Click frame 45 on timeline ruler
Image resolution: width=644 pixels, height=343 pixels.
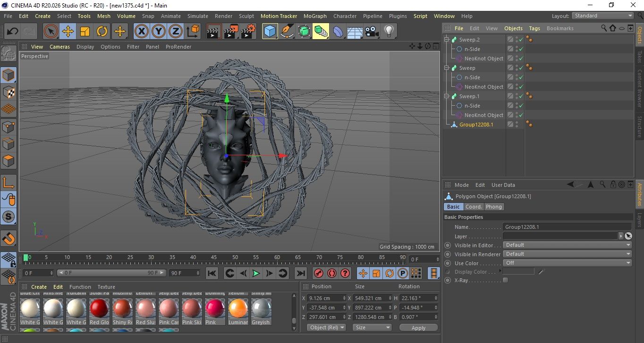tap(214, 258)
